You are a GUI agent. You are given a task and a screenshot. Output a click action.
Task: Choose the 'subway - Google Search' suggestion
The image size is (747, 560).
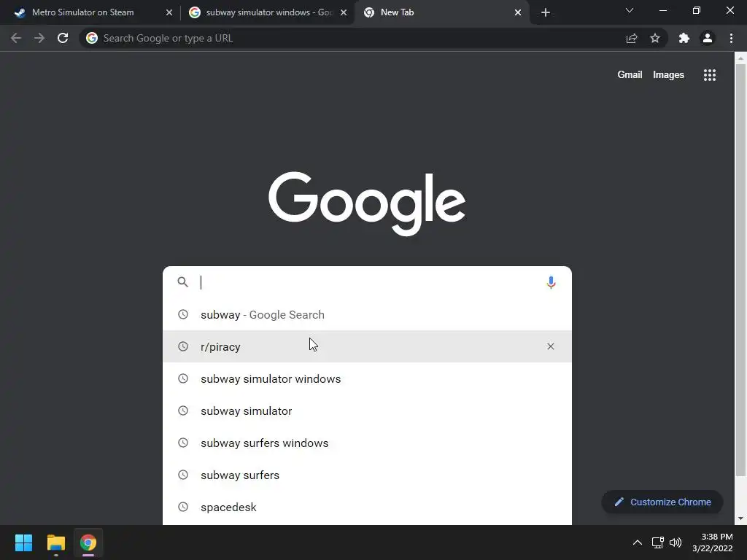click(x=367, y=314)
